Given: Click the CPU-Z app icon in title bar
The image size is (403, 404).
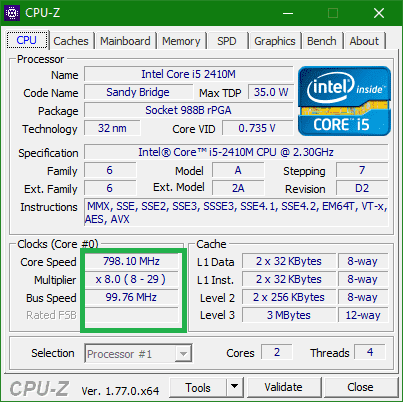Looking at the screenshot, I should (12, 13).
